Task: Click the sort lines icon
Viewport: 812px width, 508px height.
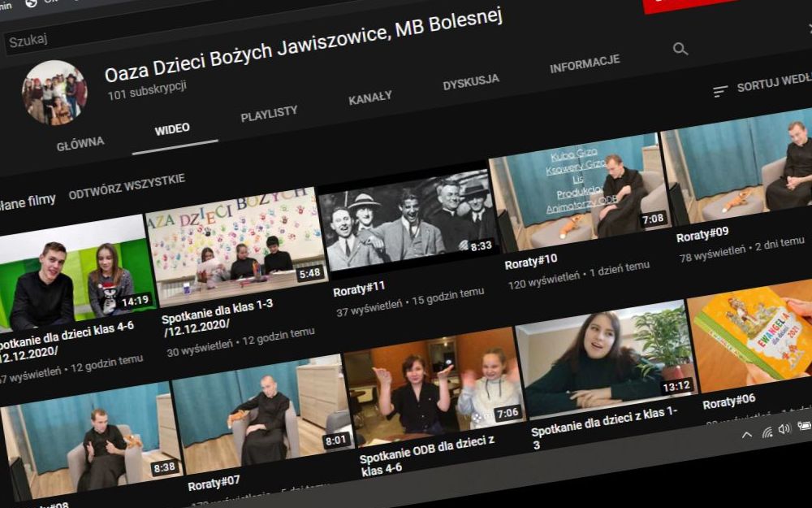Action: coord(719,91)
